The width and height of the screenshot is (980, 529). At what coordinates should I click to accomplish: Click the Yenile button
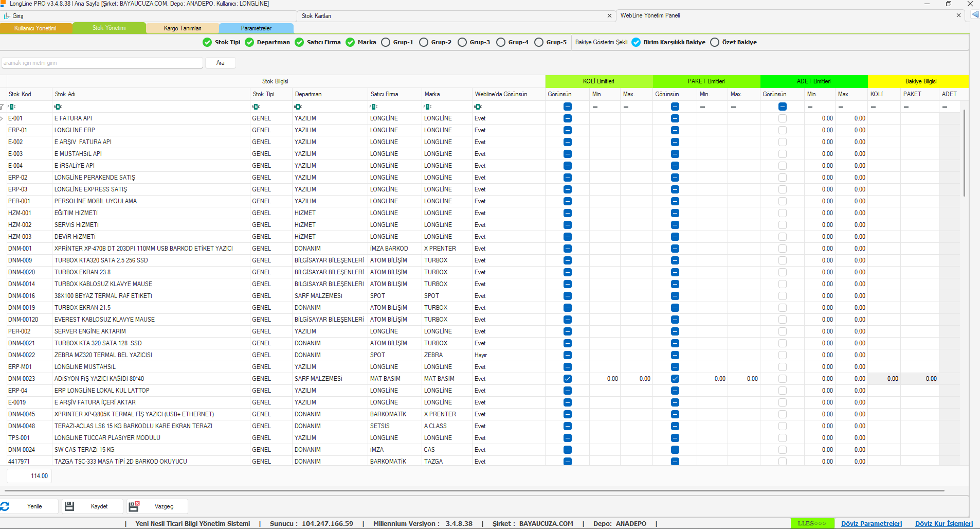(x=29, y=506)
